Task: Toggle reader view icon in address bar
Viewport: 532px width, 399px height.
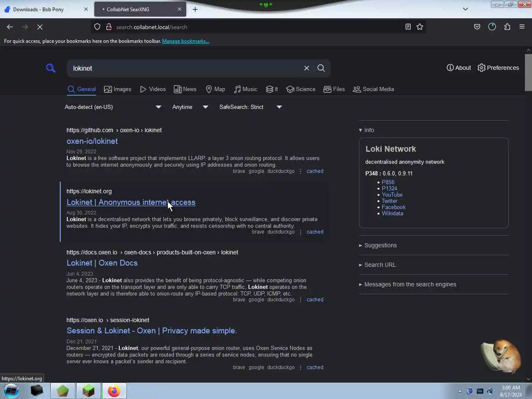Action: 408,27
